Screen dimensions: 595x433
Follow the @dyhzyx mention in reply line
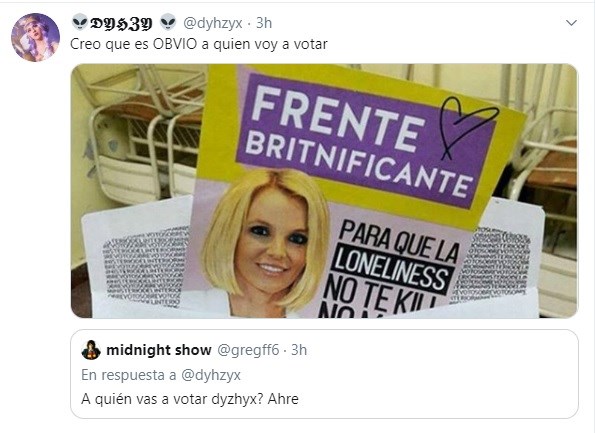pyautogui.click(x=211, y=375)
